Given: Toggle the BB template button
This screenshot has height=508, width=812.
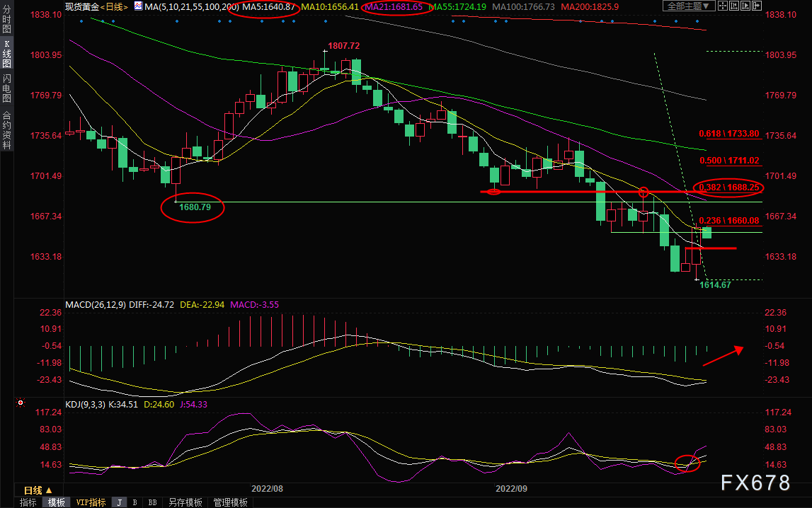Looking at the screenshot, I should pos(152,502).
